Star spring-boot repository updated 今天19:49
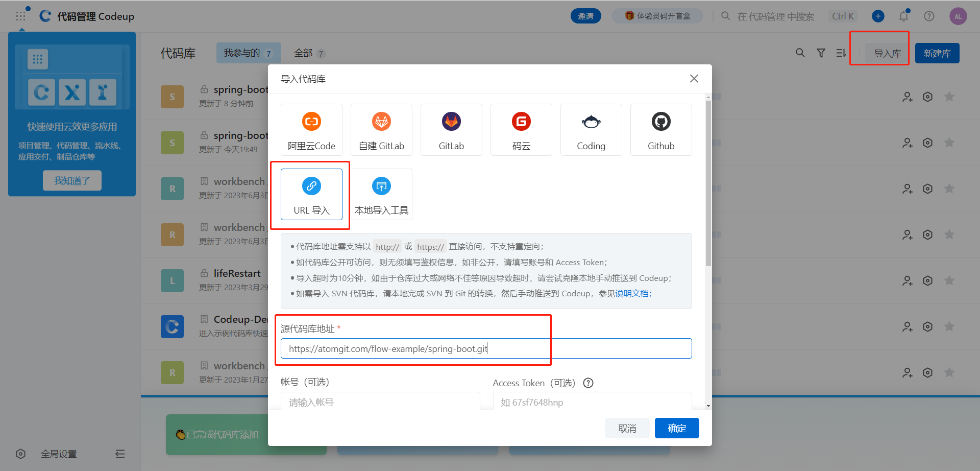 pyautogui.click(x=949, y=143)
